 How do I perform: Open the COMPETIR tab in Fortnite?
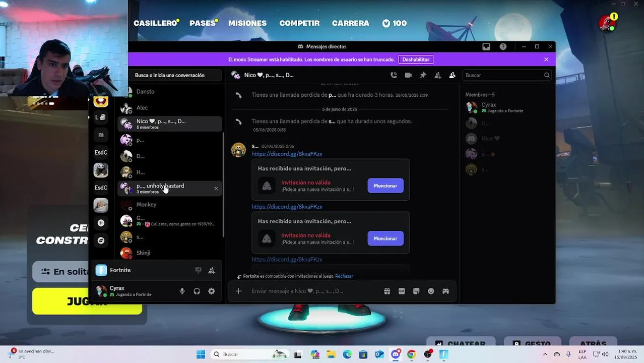299,23
